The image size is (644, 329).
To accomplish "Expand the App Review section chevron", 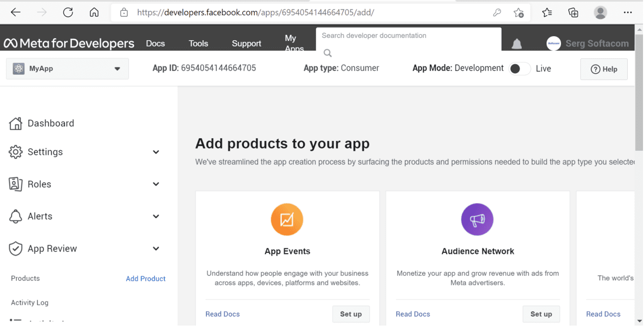I will point(156,248).
